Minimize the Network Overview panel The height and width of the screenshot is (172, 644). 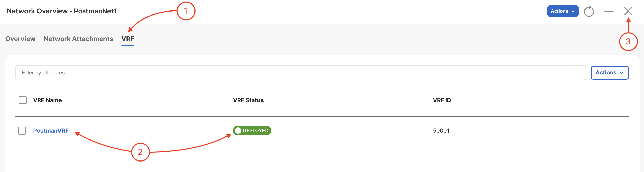[608, 11]
